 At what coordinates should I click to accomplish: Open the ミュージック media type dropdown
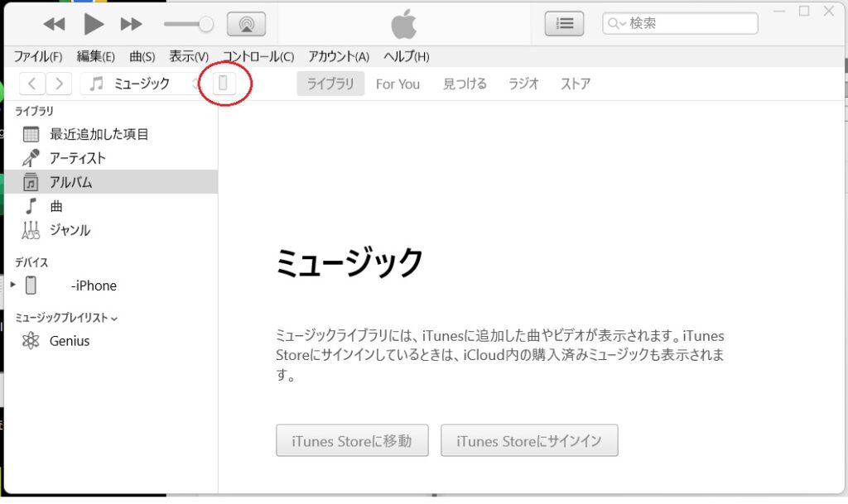coord(142,84)
